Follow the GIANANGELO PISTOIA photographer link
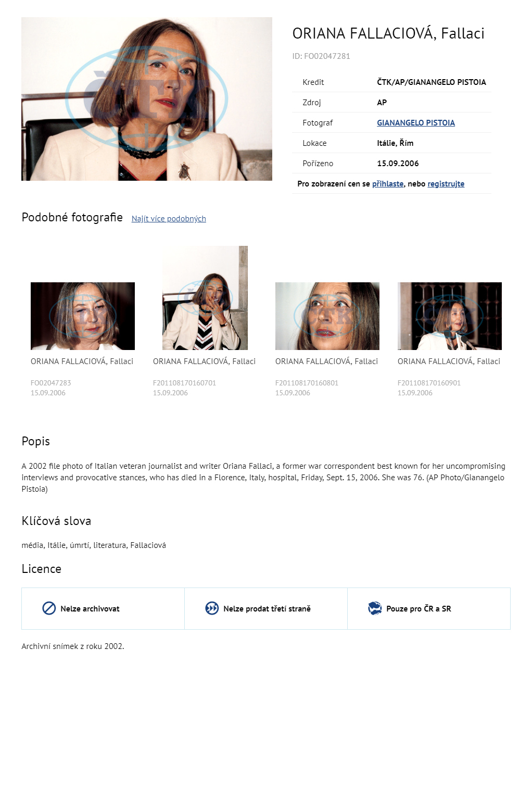 pos(416,123)
